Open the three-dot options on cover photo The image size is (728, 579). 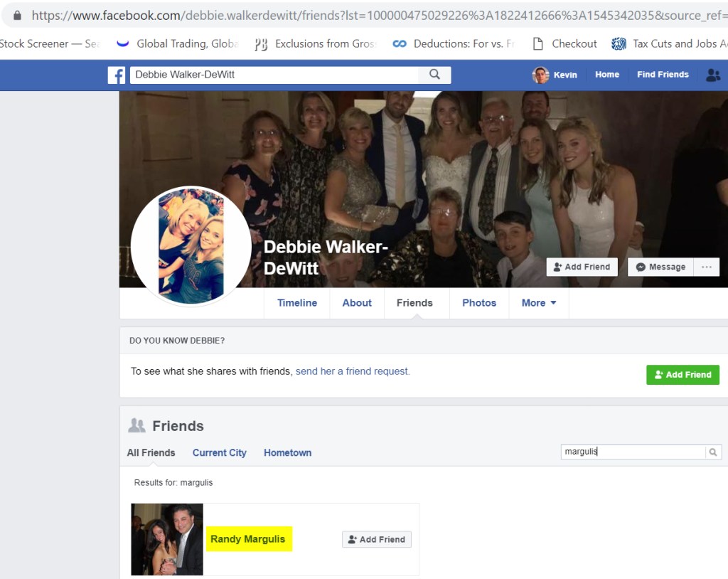[707, 267]
